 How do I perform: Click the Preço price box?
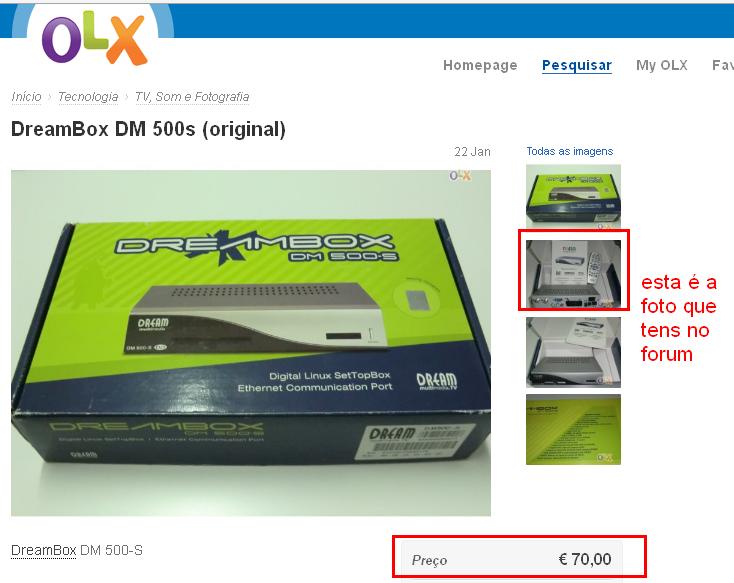pyautogui.click(x=512, y=559)
